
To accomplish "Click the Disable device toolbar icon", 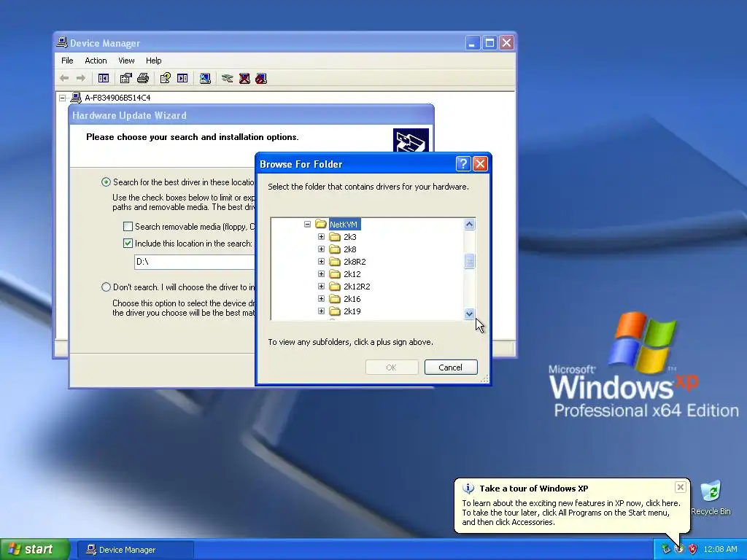I will [261, 78].
